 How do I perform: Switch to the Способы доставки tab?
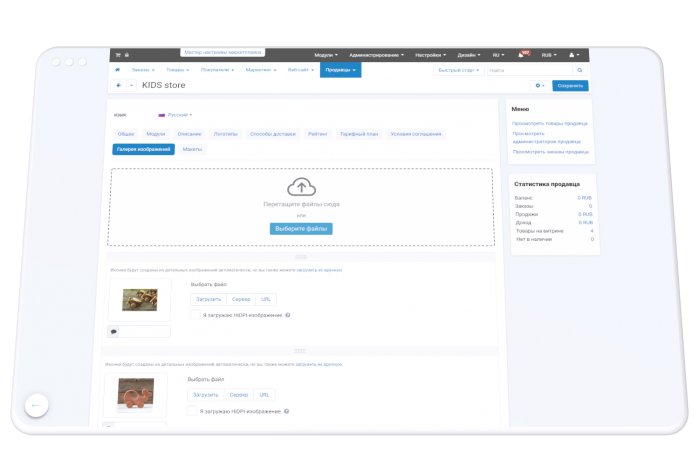[x=273, y=134]
